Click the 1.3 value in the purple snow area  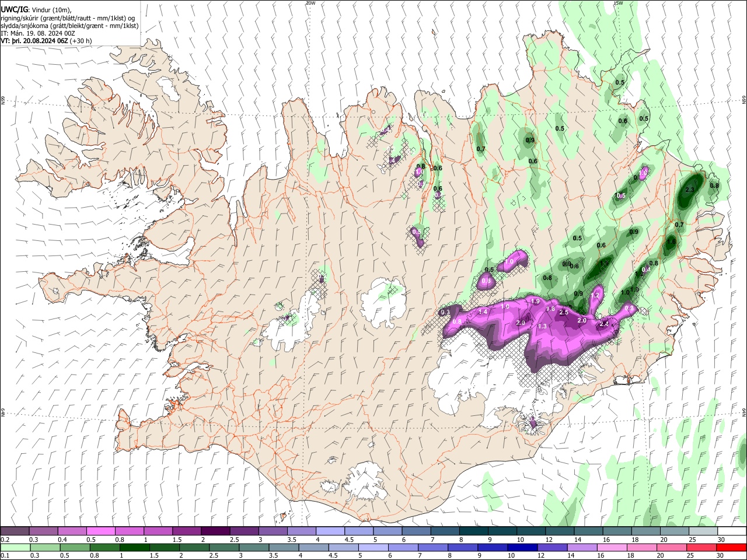point(542,327)
